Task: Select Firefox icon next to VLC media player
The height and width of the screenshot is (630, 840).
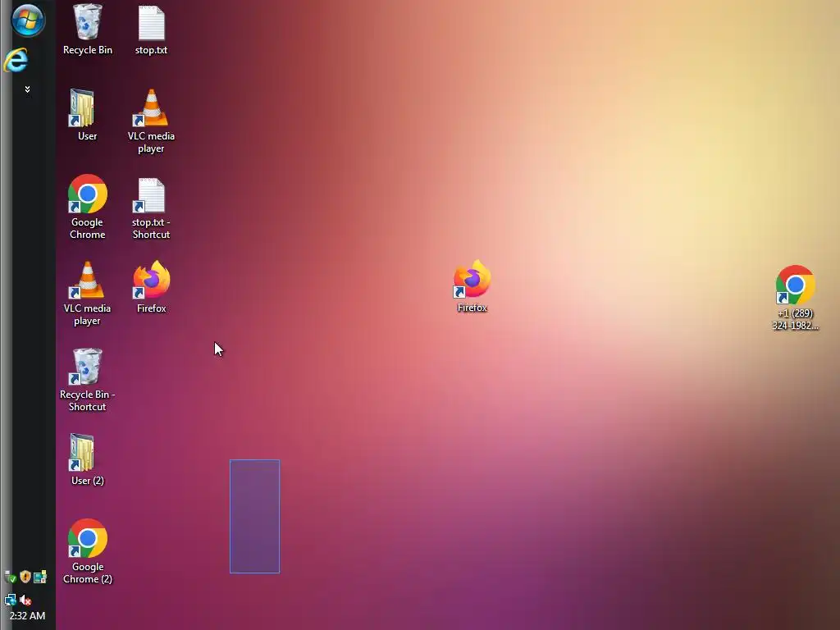Action: point(151,287)
